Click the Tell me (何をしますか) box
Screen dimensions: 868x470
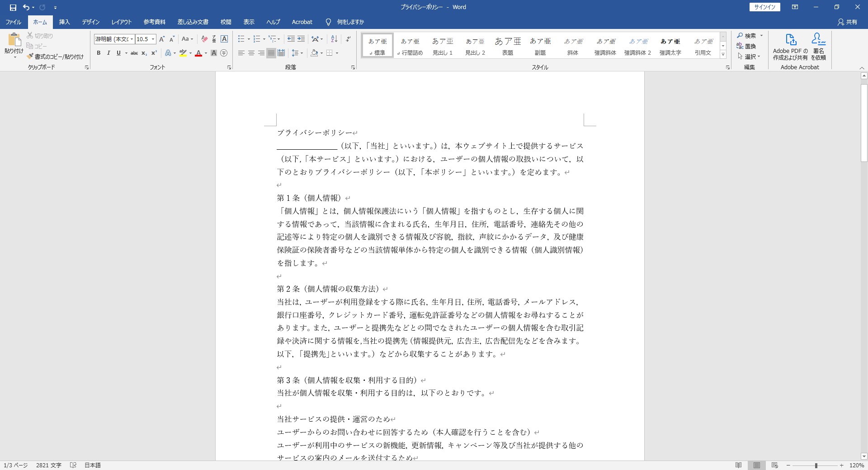pyautogui.click(x=345, y=22)
